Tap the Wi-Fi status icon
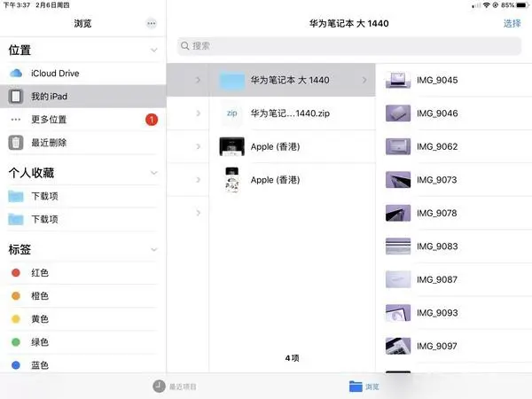The image size is (532, 399). (x=487, y=5)
